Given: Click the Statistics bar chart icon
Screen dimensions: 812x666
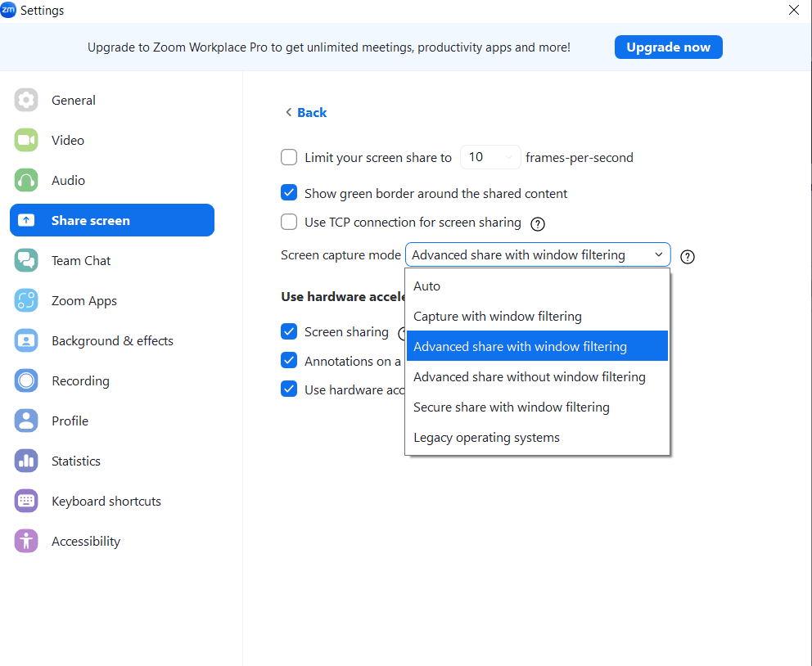Looking at the screenshot, I should tap(26, 461).
